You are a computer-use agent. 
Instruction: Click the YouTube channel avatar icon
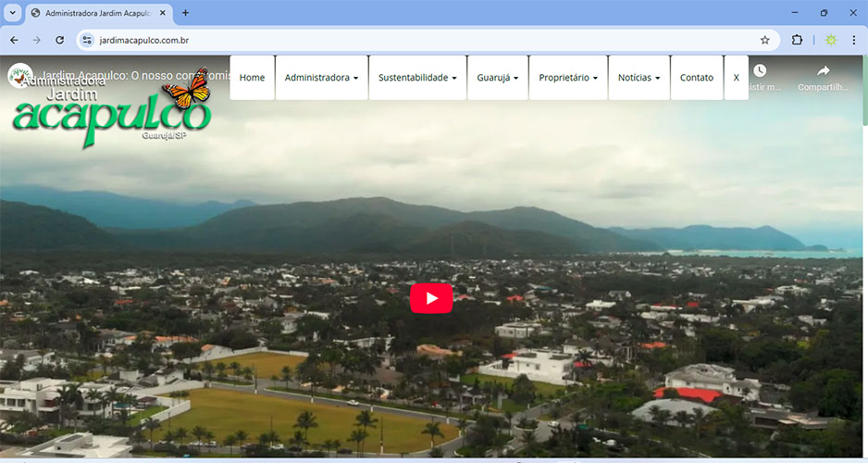[20, 75]
